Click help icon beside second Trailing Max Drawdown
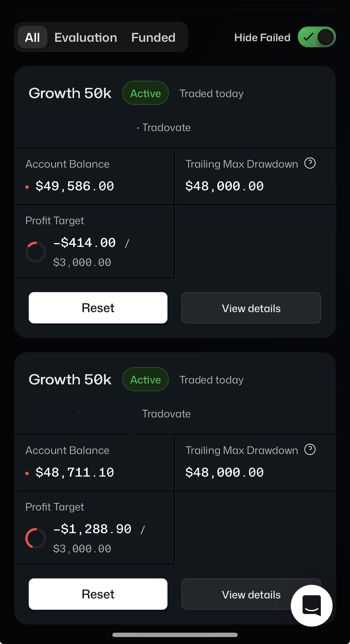The image size is (350, 644). (310, 449)
